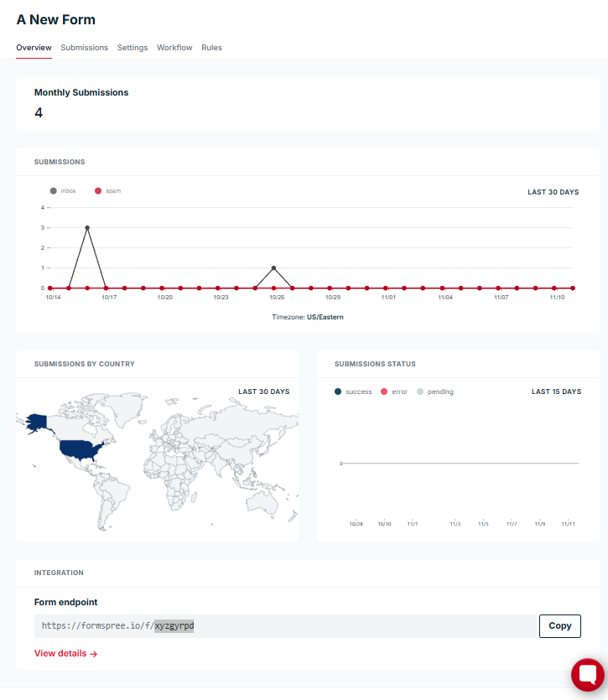This screenshot has width=608, height=700.
Task: Select the Rules tab
Action: coord(211,48)
